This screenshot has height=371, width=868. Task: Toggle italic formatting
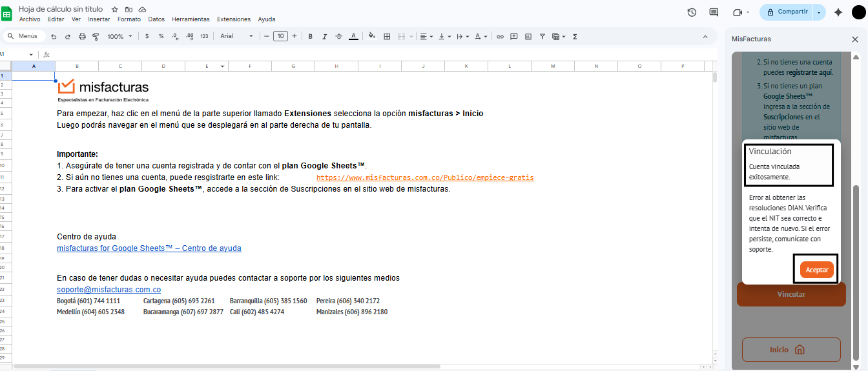(x=325, y=37)
